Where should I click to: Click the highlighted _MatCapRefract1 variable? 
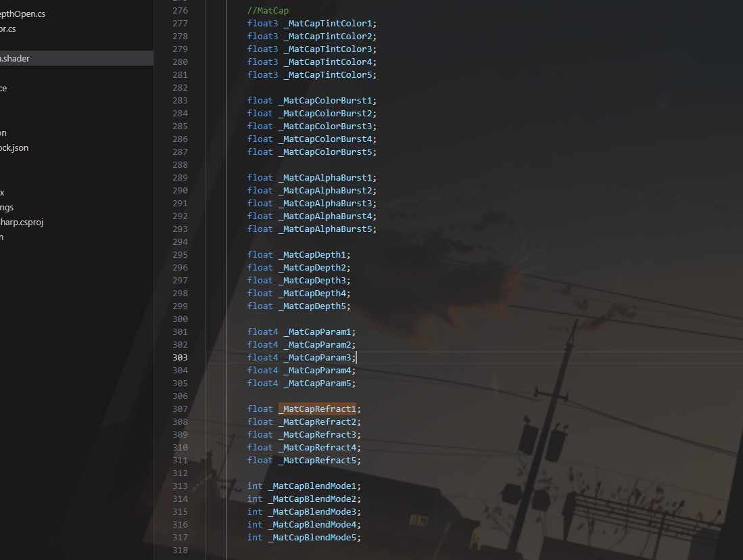[x=317, y=409]
